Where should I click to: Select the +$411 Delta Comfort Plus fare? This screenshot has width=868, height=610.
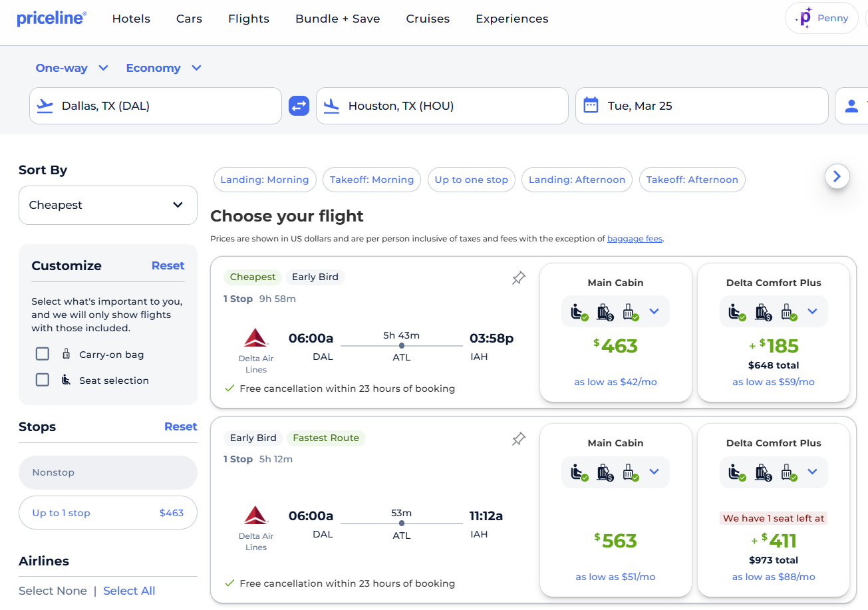coord(774,510)
